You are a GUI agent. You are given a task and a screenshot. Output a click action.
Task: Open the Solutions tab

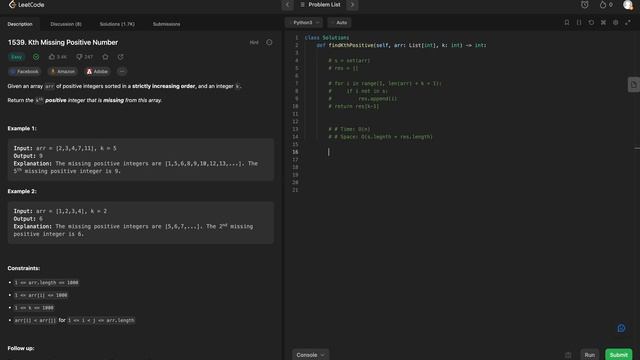[117, 24]
